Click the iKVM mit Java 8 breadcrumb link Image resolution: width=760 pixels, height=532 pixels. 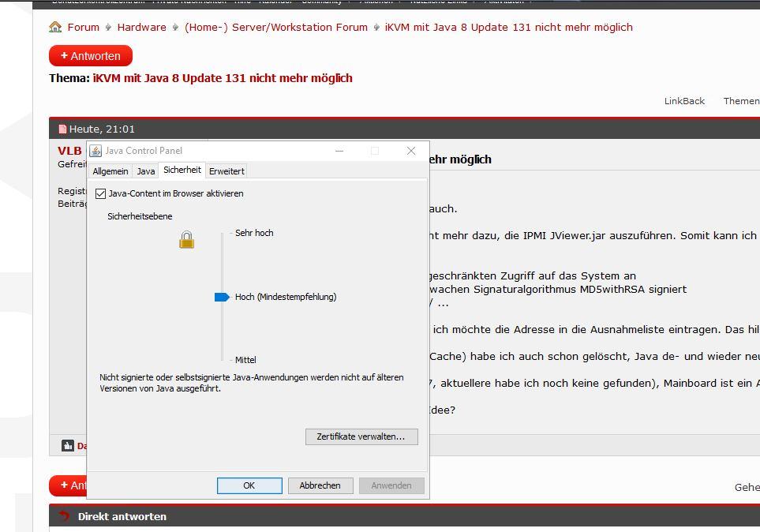pyautogui.click(x=508, y=27)
